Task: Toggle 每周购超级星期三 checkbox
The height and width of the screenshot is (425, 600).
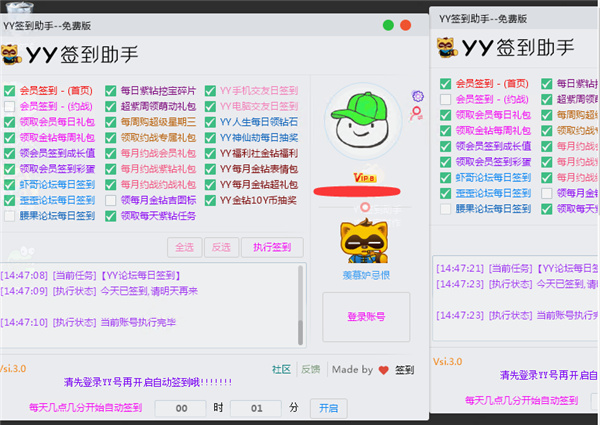Action: tap(111, 122)
